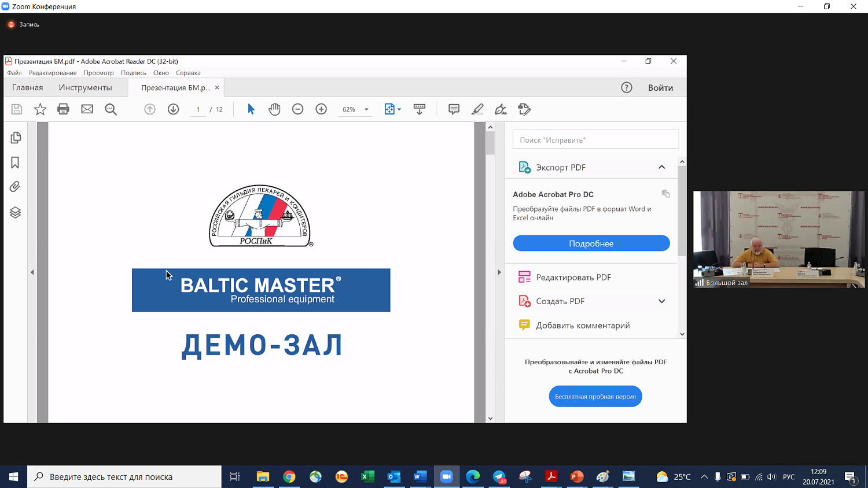The image size is (868, 488).
Task: Open the Layers panel icon
Action: [x=16, y=212]
